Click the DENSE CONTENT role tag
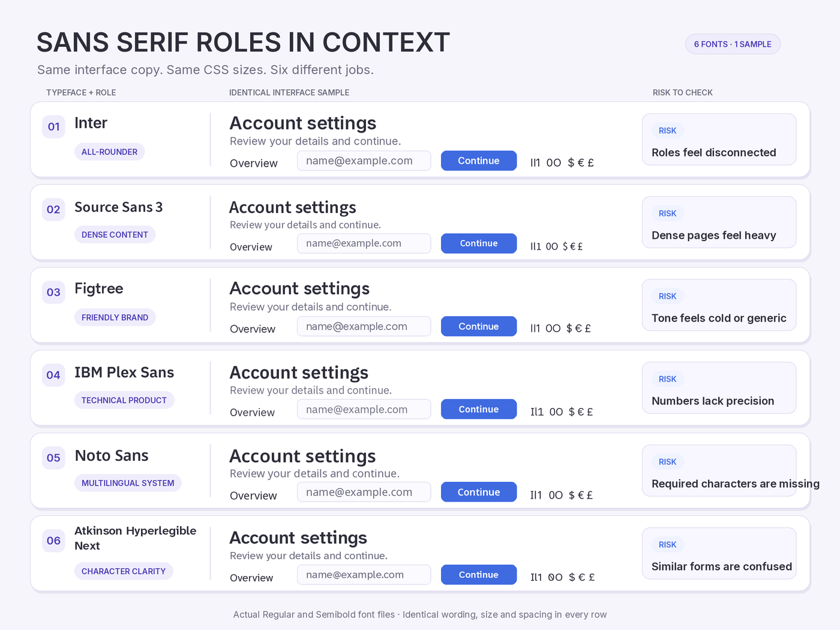840x630 pixels. click(115, 235)
